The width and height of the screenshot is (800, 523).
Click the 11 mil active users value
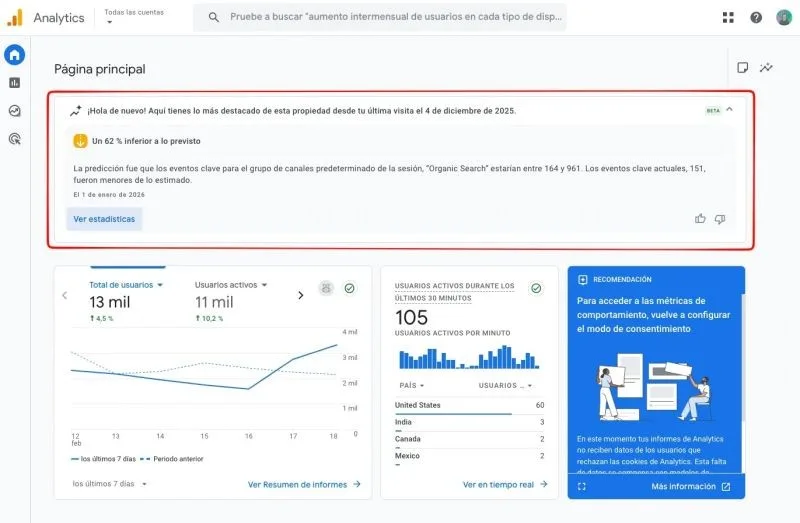coord(214,302)
